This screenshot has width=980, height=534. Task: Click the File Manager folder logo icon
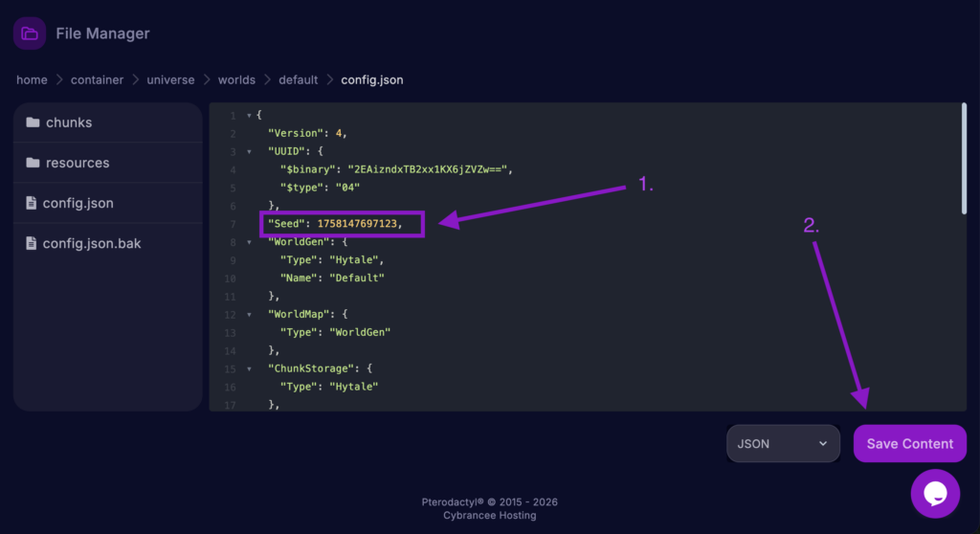[30, 33]
